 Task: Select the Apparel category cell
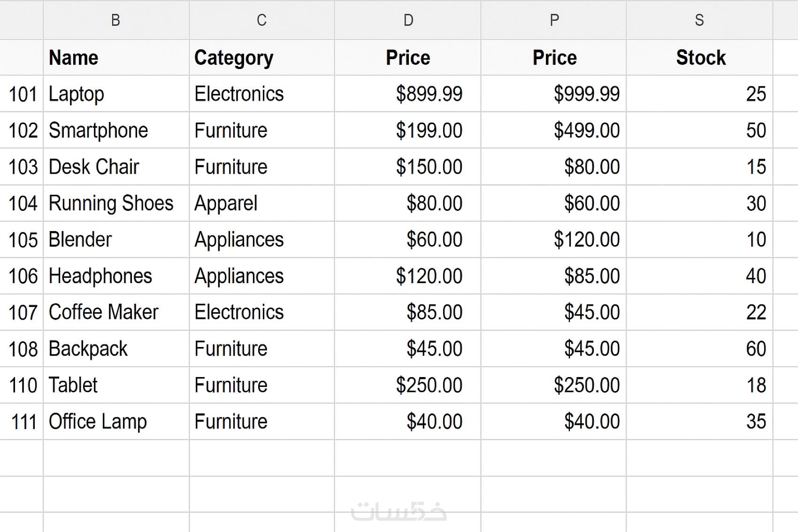(x=226, y=203)
